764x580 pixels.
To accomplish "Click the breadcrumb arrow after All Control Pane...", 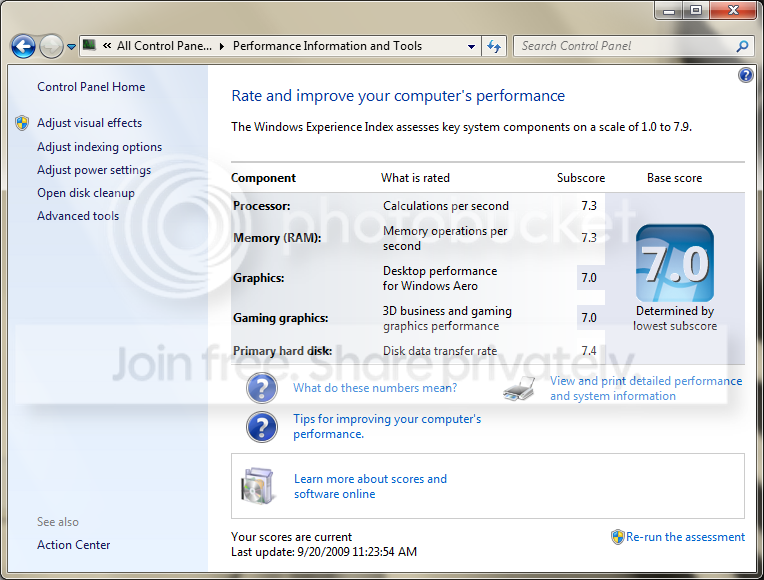I will pyautogui.click(x=222, y=46).
